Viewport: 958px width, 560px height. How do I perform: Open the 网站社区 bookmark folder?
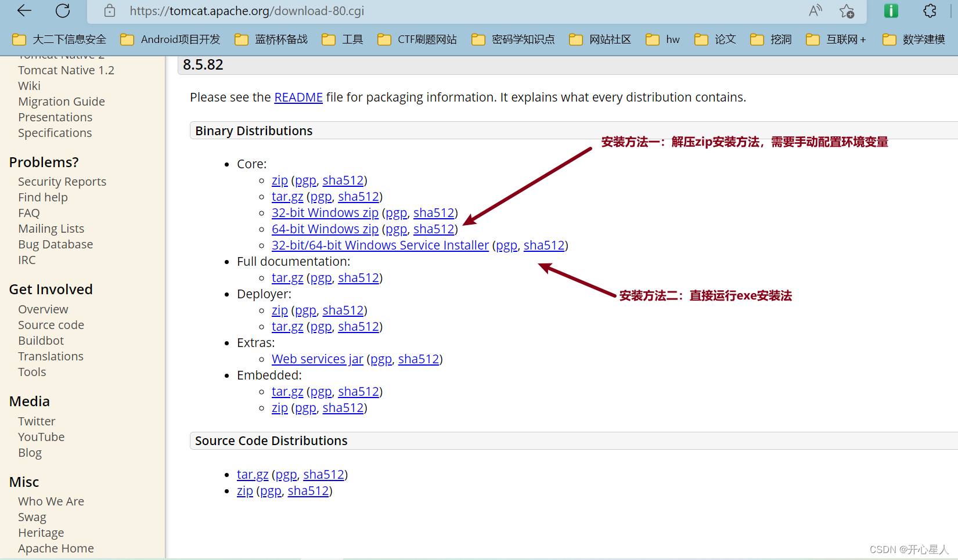pyautogui.click(x=600, y=39)
